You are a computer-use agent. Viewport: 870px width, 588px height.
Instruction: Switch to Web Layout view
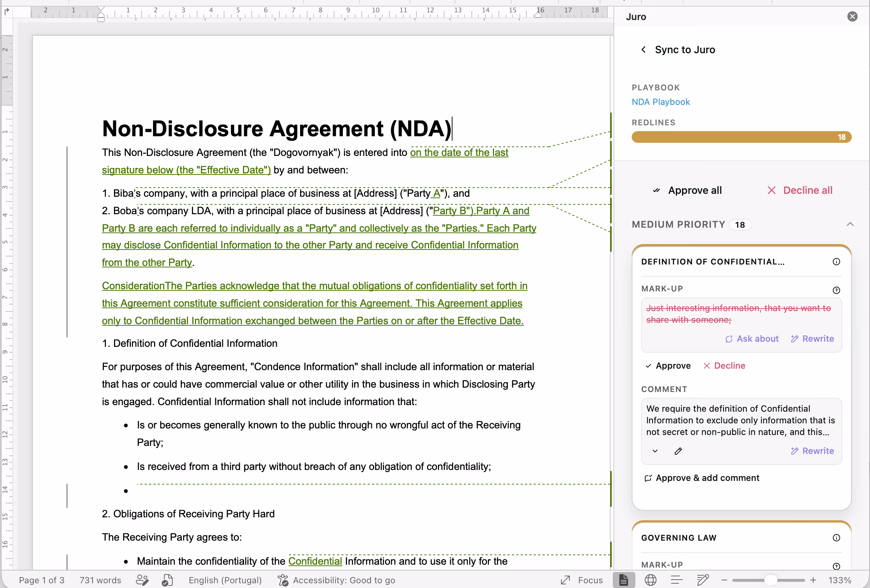click(x=651, y=580)
